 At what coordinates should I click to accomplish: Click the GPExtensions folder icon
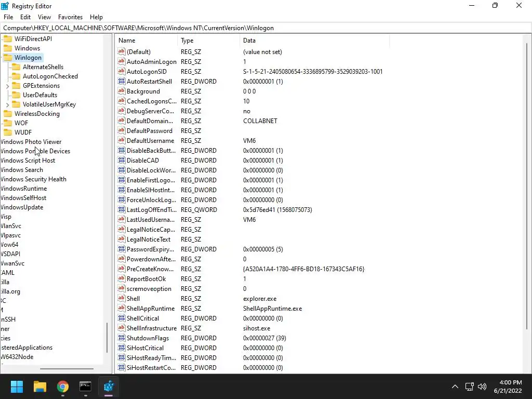click(16, 86)
